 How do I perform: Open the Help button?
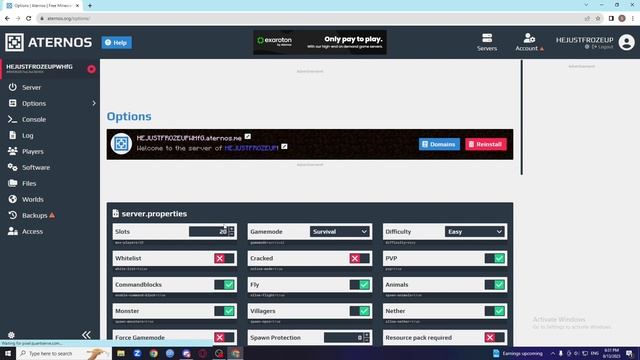pyautogui.click(x=116, y=42)
